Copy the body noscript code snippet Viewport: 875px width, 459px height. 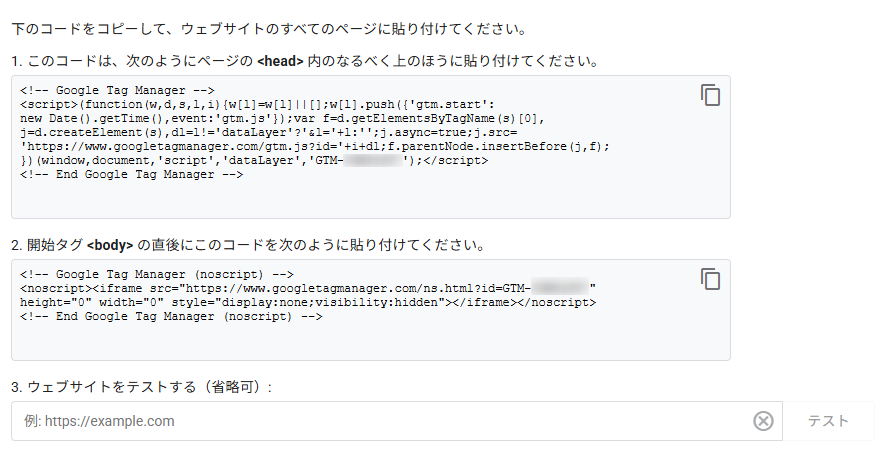tap(710, 279)
